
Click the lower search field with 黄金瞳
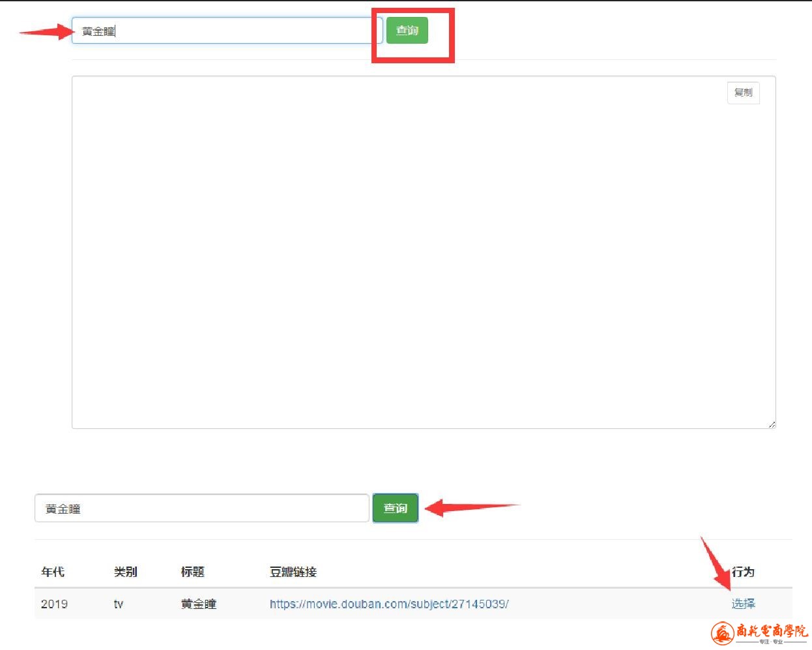(x=201, y=509)
